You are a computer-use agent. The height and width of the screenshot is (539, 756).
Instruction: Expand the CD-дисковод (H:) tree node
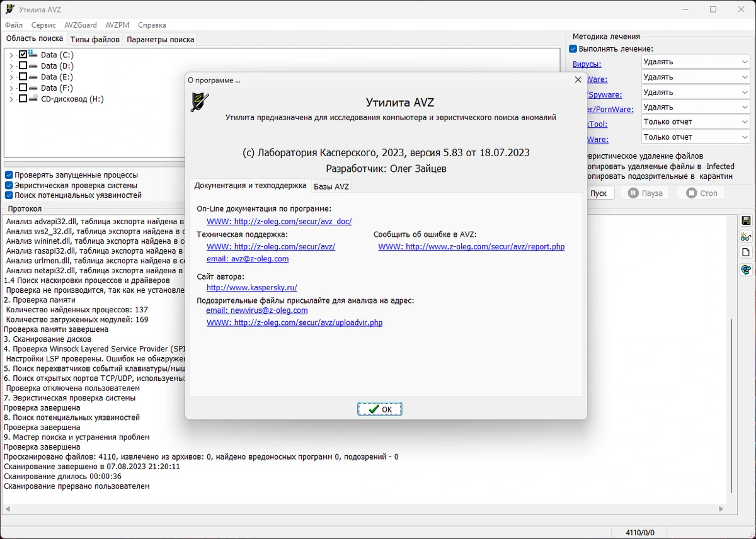(11, 99)
